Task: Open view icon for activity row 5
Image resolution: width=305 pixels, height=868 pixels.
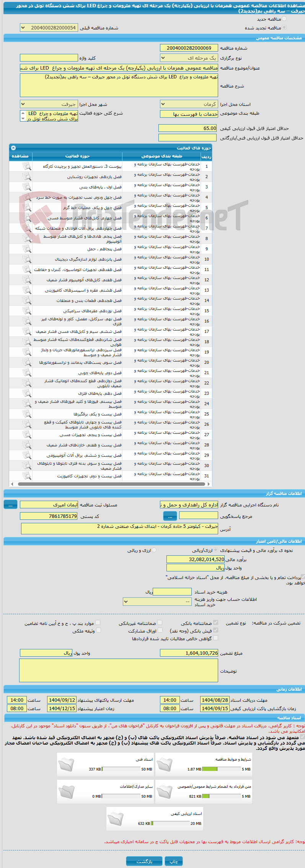Action: click(26, 208)
